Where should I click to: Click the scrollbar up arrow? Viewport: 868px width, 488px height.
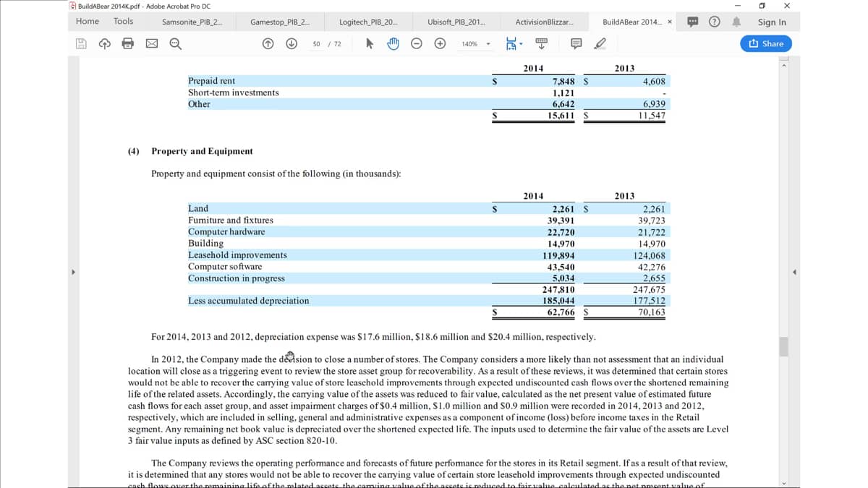pos(783,65)
